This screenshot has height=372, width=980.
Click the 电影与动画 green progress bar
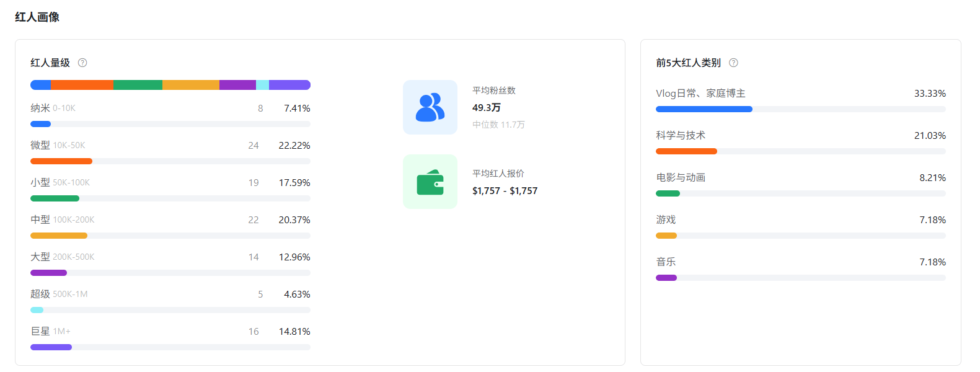click(668, 193)
